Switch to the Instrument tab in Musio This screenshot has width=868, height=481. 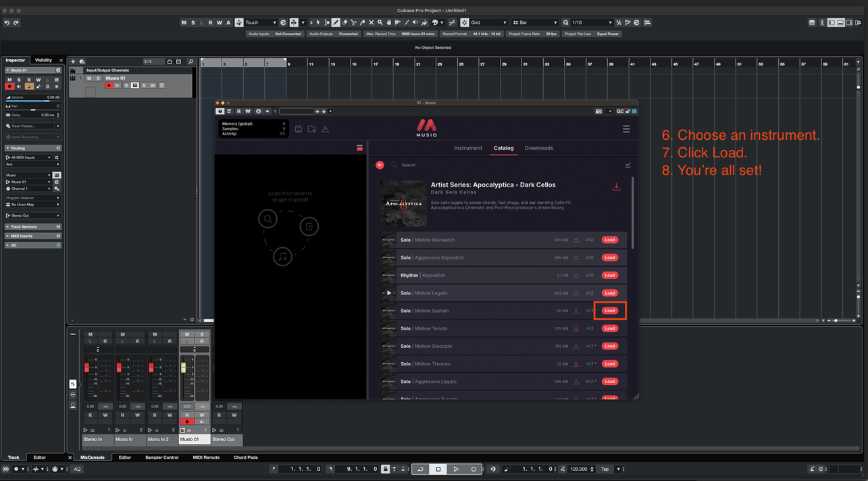pyautogui.click(x=468, y=148)
